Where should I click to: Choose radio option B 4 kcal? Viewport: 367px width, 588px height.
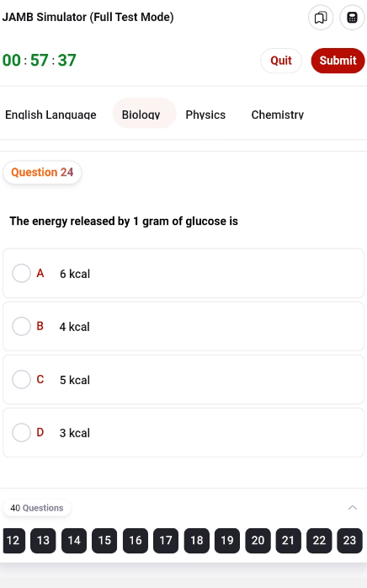21,326
